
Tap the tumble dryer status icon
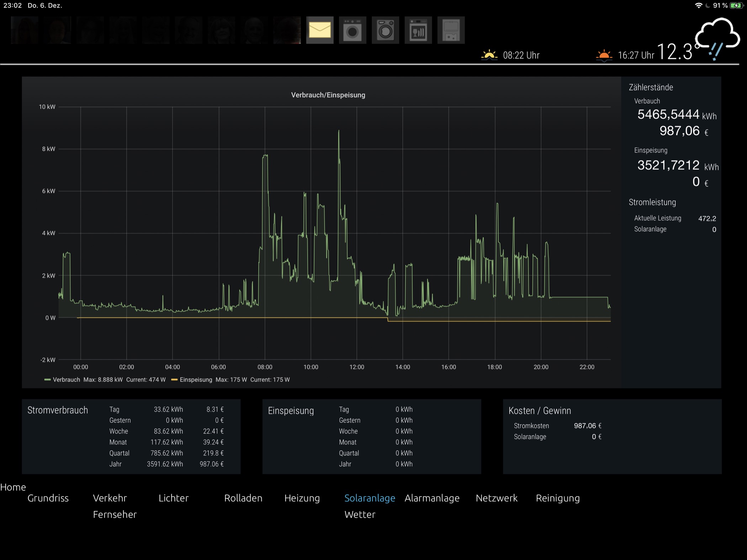pyautogui.click(x=385, y=30)
